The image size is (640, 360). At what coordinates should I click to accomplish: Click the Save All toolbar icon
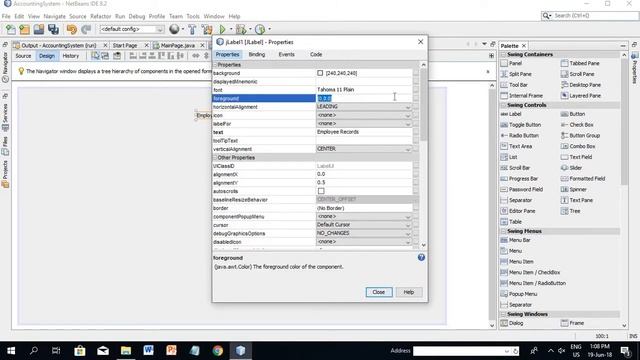[53, 29]
